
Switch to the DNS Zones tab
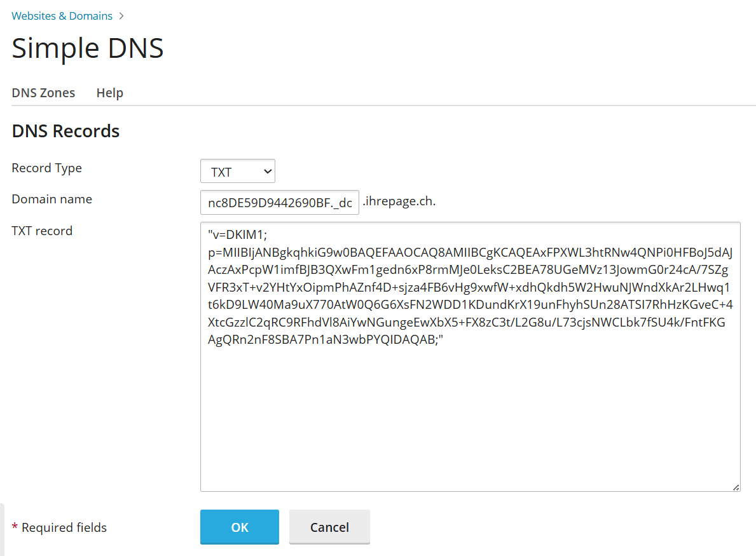tap(43, 93)
